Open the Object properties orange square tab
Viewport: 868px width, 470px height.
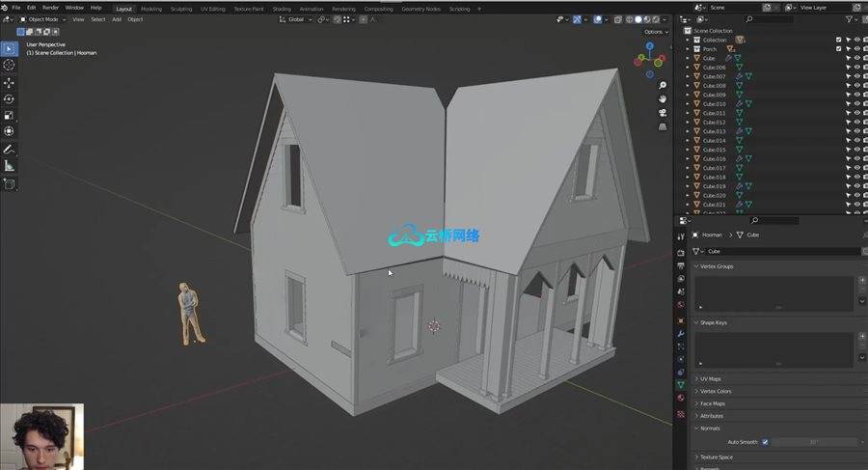pyautogui.click(x=681, y=320)
